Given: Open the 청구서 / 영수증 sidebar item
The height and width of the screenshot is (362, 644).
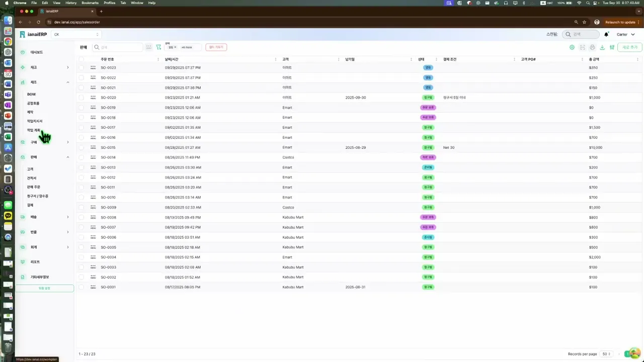Looking at the screenshot, I should pos(38,196).
